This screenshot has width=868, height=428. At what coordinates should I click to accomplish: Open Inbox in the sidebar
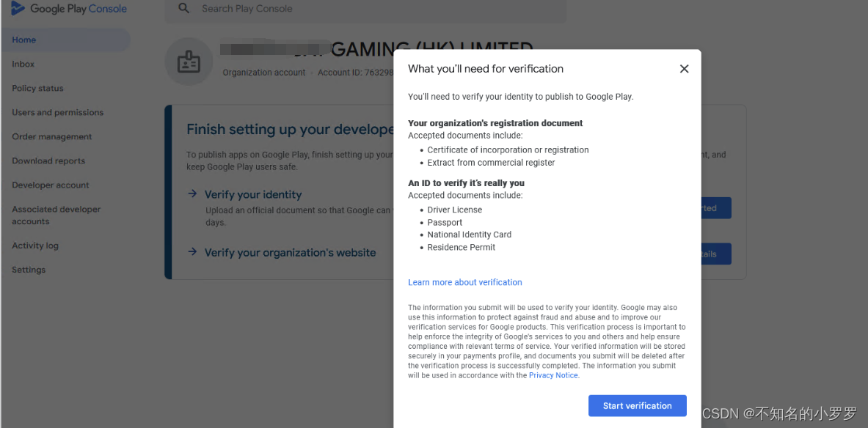click(x=23, y=64)
